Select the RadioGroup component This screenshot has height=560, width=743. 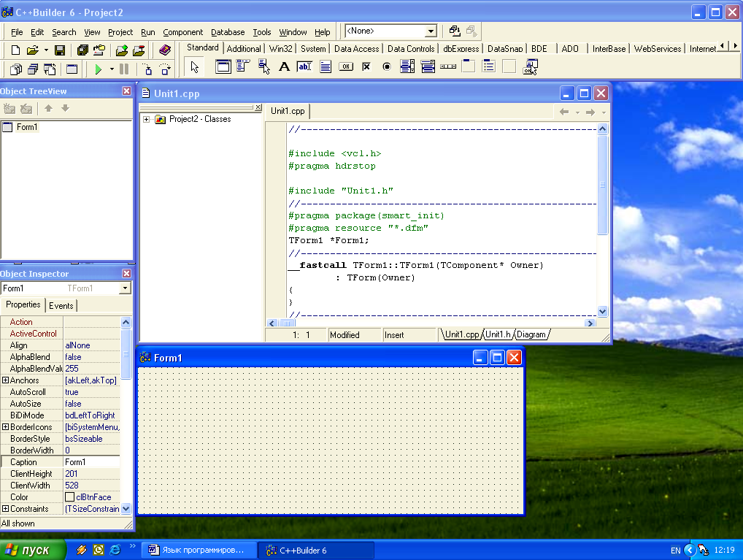coord(488,67)
